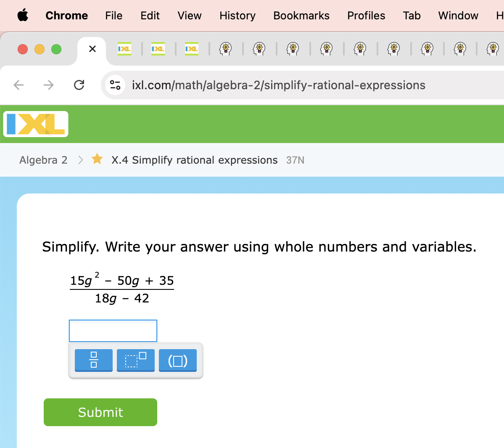Click the gold star skill icon
The image size is (504, 448).
pyautogui.click(x=97, y=159)
